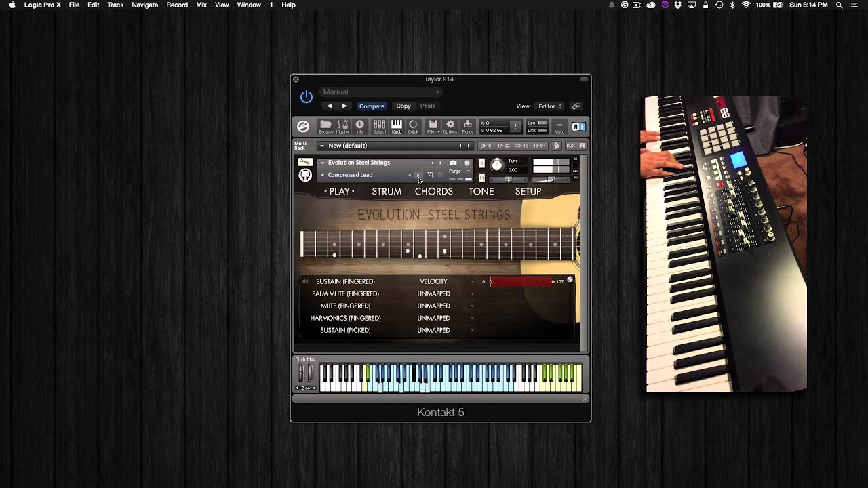Save the current snapshot via disk icon
This screenshot has width=868, height=488.
[x=429, y=175]
